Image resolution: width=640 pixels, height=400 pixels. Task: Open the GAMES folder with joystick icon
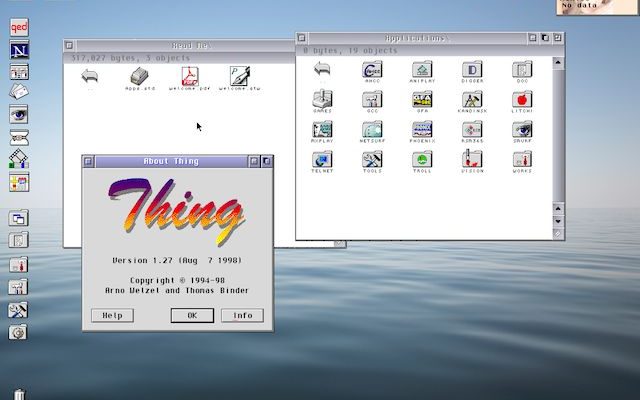(322, 100)
